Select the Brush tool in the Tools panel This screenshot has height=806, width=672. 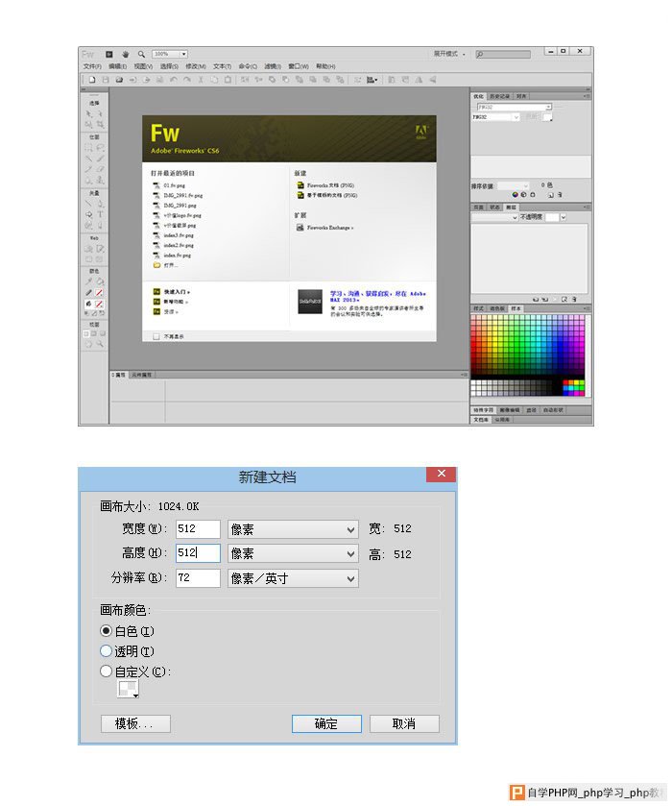pyautogui.click(x=100, y=159)
